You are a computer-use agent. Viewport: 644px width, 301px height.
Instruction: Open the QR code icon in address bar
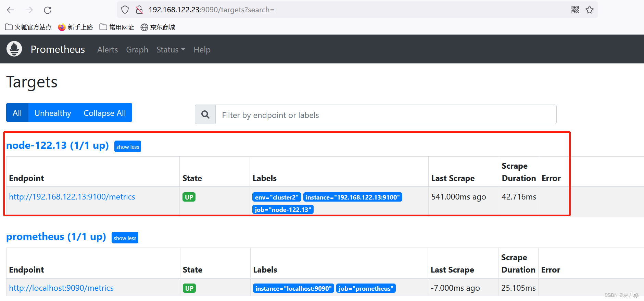(575, 10)
